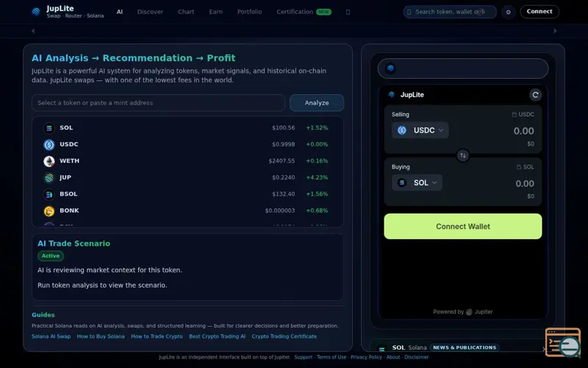Click the right ticker arrow
The image size is (588, 368).
coord(556,31)
